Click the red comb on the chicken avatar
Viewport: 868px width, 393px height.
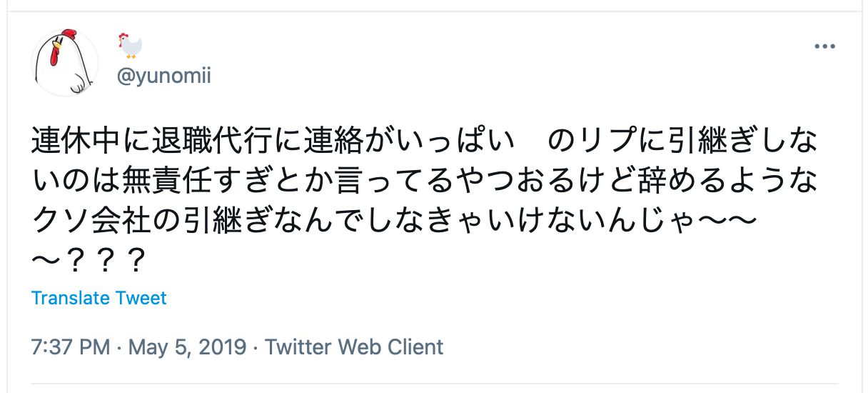click(x=68, y=36)
